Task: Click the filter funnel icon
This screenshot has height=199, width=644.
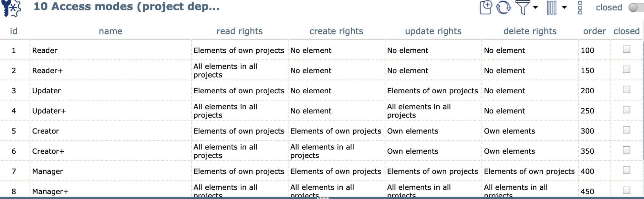Action: click(x=522, y=7)
